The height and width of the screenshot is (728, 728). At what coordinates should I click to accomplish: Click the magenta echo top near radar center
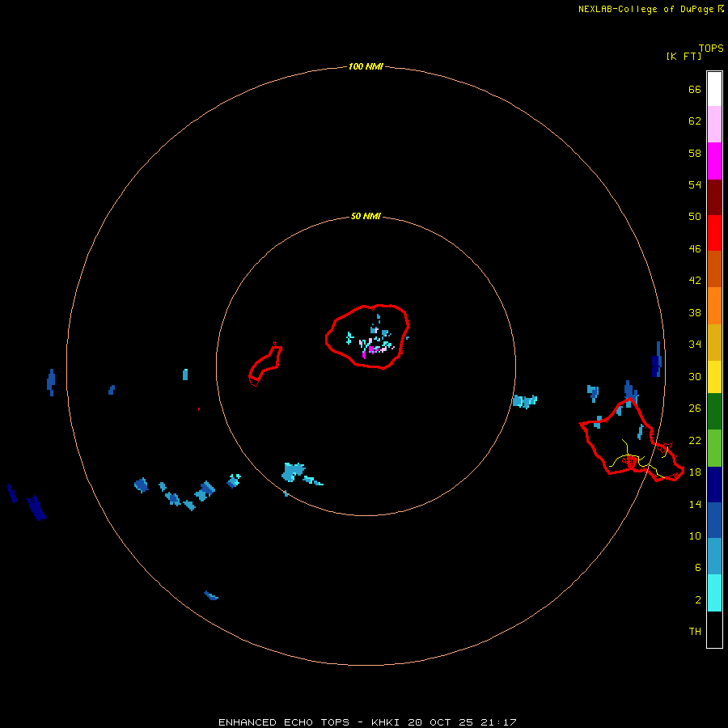(x=371, y=349)
